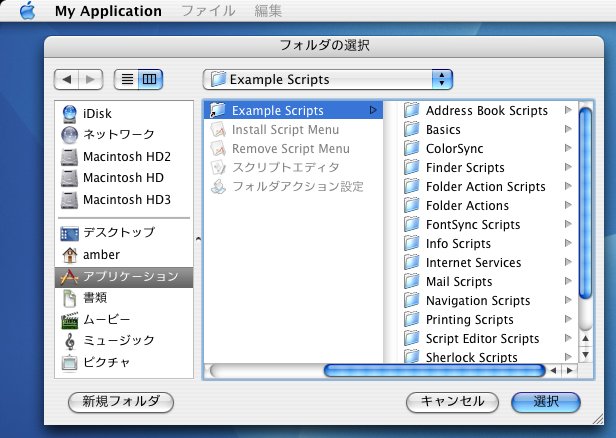616x438 pixels.
Task: Expand Basics via its arrow
Action: coord(568,129)
